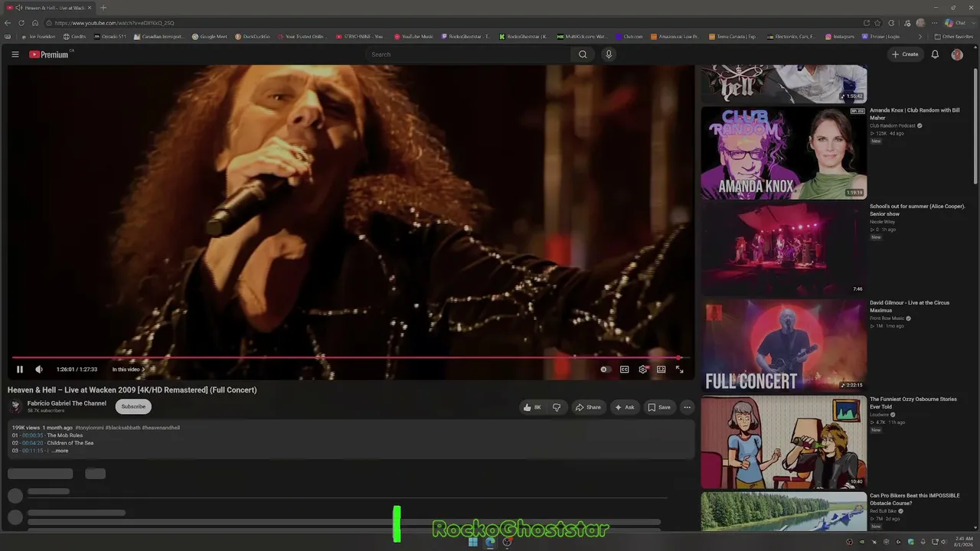Open a new browser tab with the plus

[103, 8]
